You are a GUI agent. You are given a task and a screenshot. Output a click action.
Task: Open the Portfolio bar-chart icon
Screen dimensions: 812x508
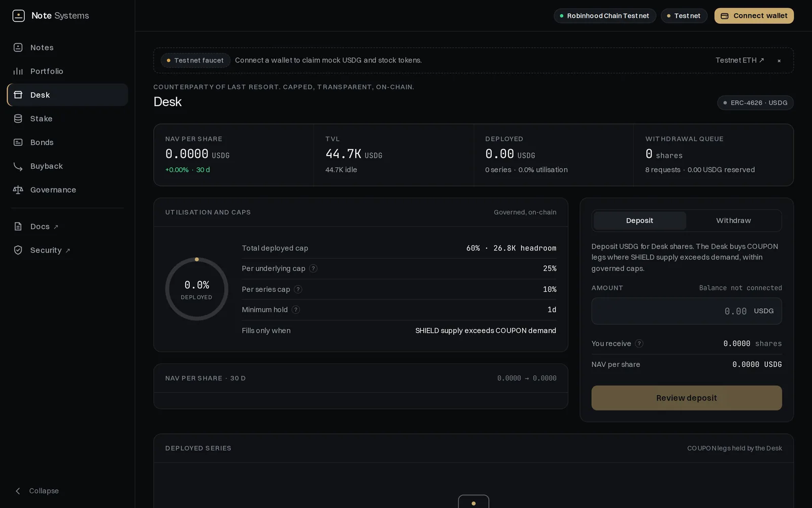coord(18,71)
